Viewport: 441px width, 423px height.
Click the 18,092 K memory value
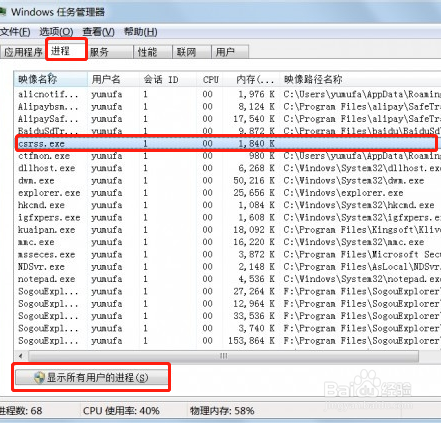[254, 230]
